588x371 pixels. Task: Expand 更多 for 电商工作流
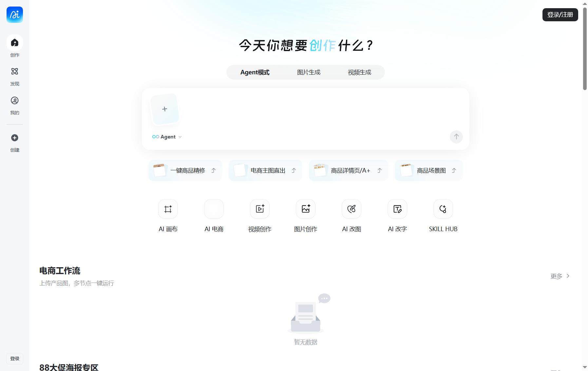coord(560,276)
